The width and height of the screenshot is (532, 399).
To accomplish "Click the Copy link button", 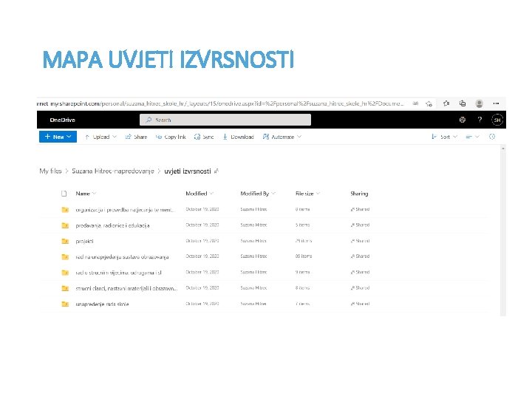I will [171, 137].
